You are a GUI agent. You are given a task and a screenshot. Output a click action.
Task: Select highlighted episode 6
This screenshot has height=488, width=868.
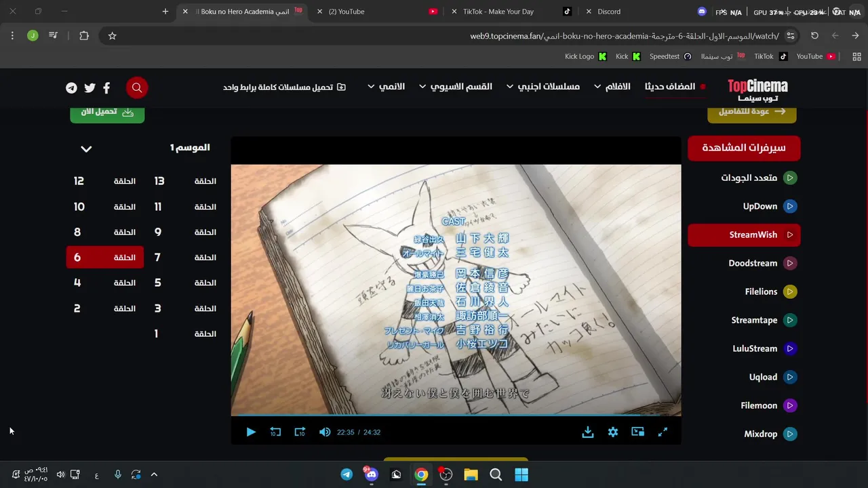105,258
